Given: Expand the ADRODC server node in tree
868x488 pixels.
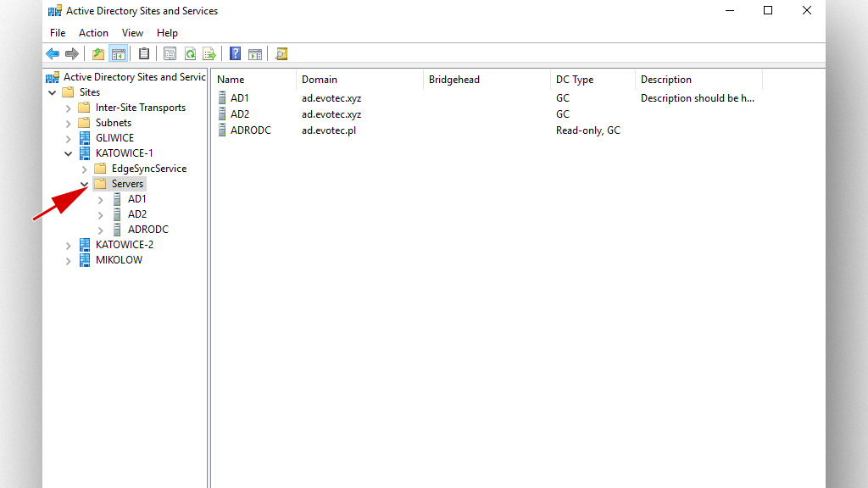Looking at the screenshot, I should [100, 230].
